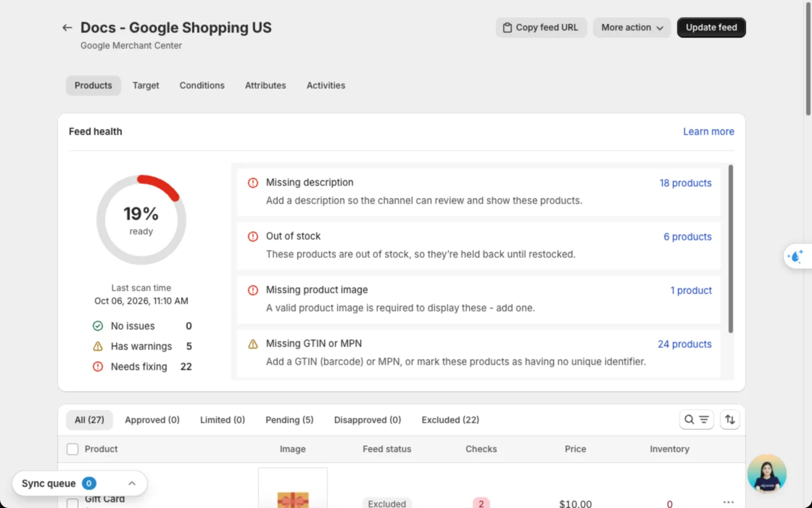Click the Missing GTIN or MPN warning icon
Viewport: 812px width, 508px height.
253,344
